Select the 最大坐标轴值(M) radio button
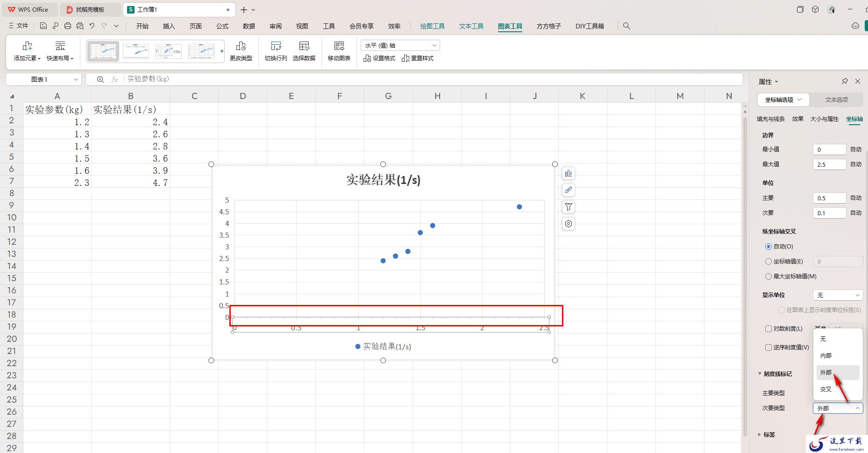 point(768,276)
